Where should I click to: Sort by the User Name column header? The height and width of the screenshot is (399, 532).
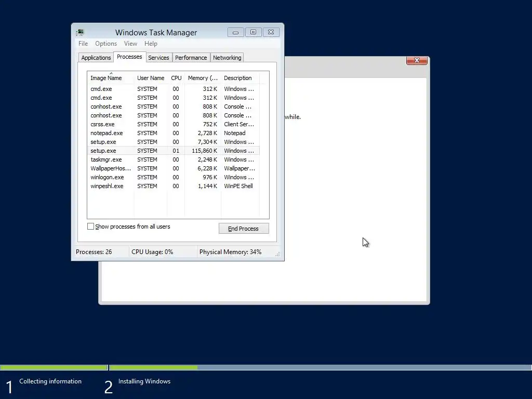[151, 78]
